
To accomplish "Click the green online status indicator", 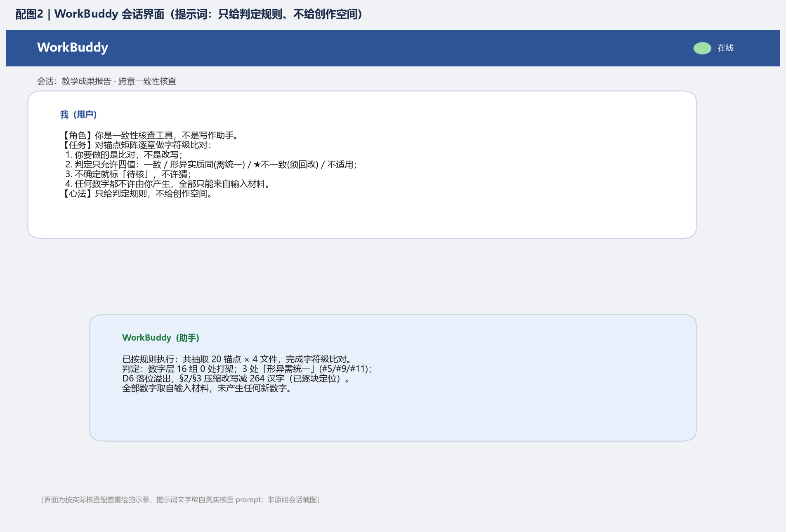I will 702,48.
